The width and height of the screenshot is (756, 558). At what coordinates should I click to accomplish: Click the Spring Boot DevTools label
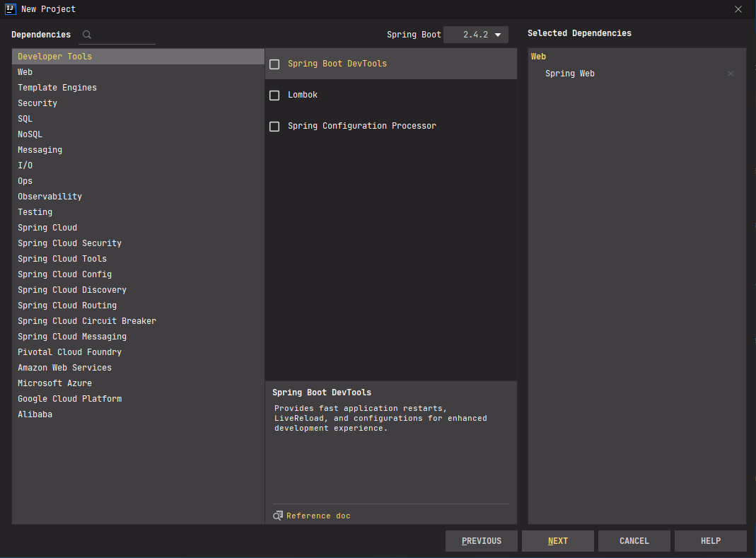(x=337, y=64)
